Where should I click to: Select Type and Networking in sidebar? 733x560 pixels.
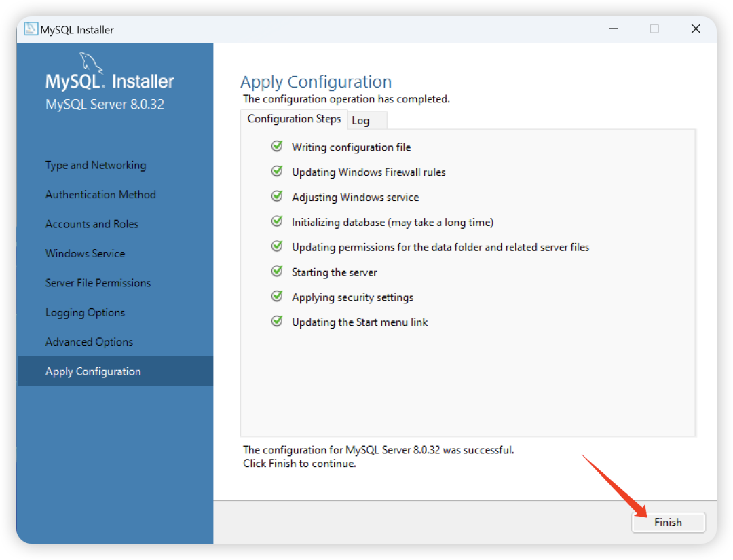(96, 166)
